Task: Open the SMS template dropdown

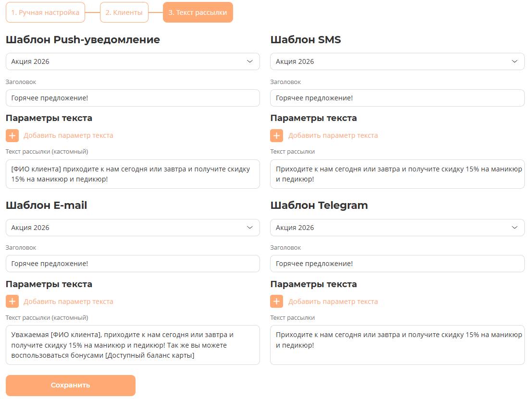Action: point(397,61)
